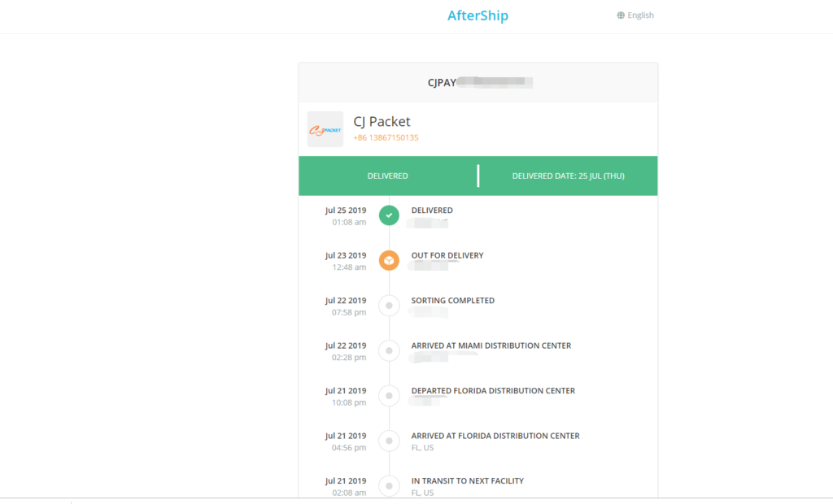Call the +86 13867150135 phone link

pos(386,138)
